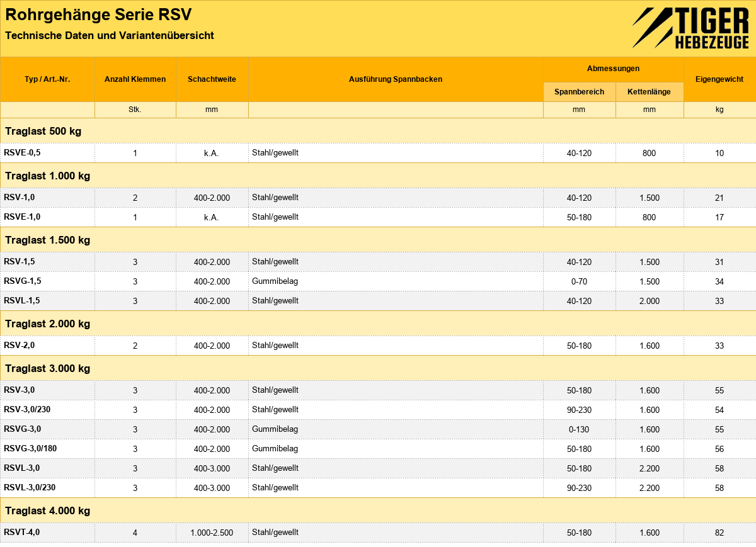Image resolution: width=756 pixels, height=547 pixels.
Task: Select the 1.000-2.500 Schachtweite cell
Action: (212, 533)
